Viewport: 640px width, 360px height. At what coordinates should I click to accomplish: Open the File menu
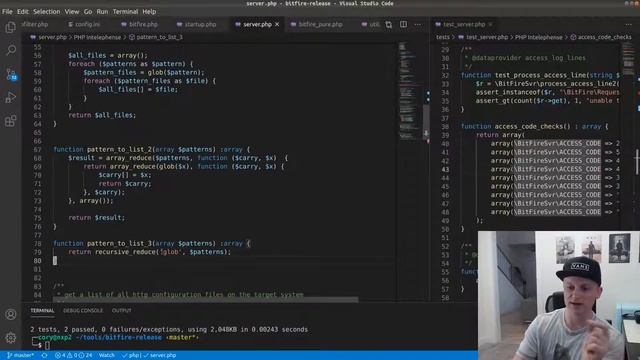tap(7, 11)
